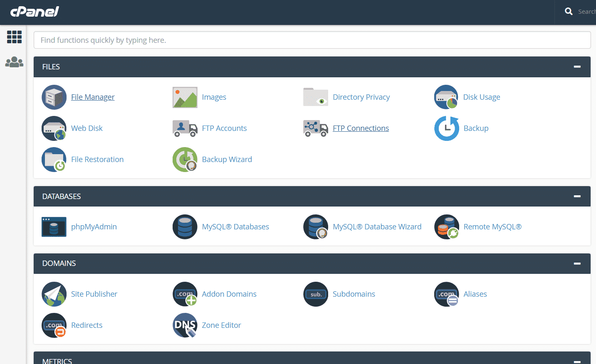Click the METRICS section header title
The image size is (596, 364).
57,361
